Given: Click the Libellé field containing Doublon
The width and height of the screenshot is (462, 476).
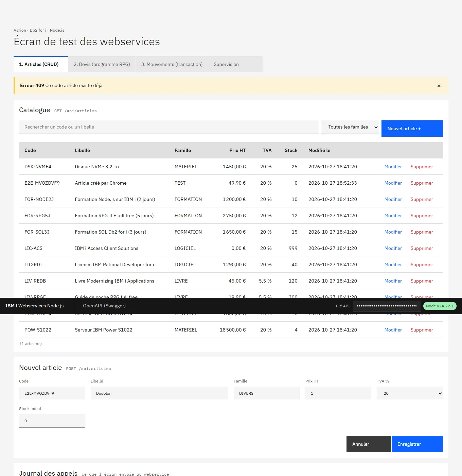Looking at the screenshot, I should pyautogui.click(x=159, y=393).
